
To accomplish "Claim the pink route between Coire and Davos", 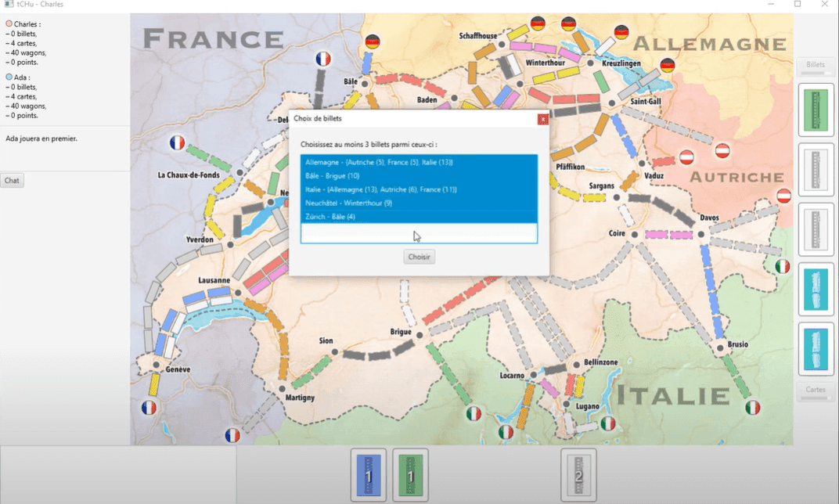I will (668, 235).
